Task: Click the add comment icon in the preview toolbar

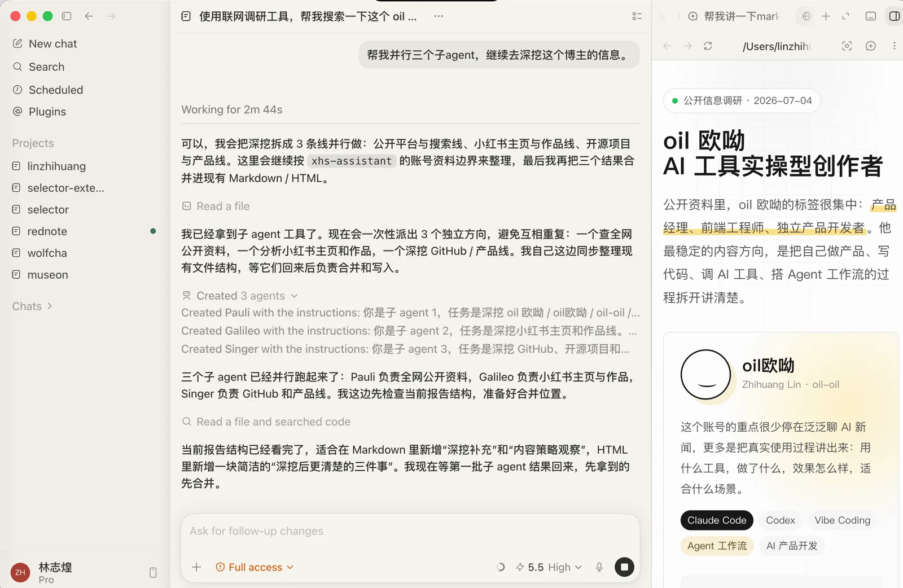Action: (x=871, y=46)
